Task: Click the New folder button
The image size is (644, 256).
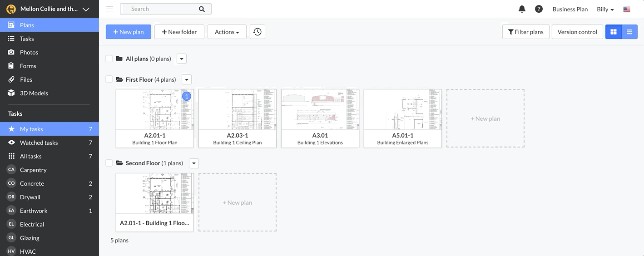Action: pos(179,32)
